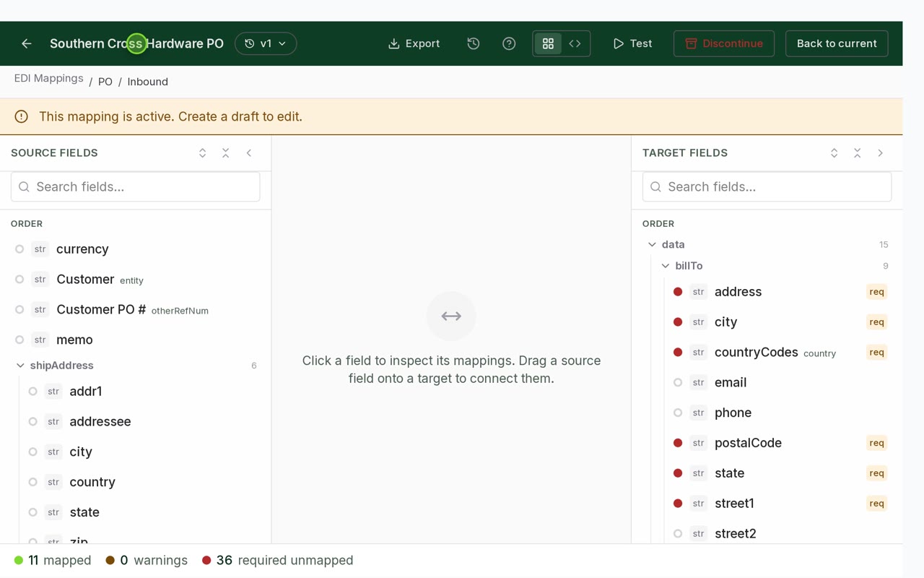Select the postalCode target field

[780, 443]
